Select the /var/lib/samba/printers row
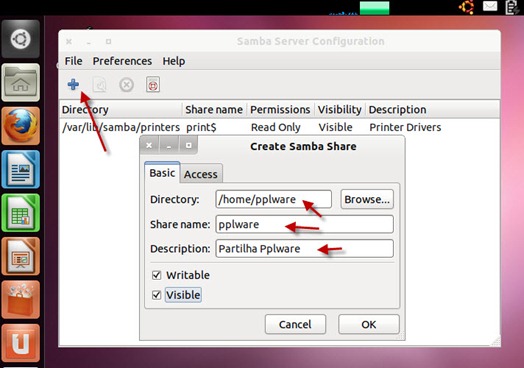524x368 pixels. click(x=279, y=127)
